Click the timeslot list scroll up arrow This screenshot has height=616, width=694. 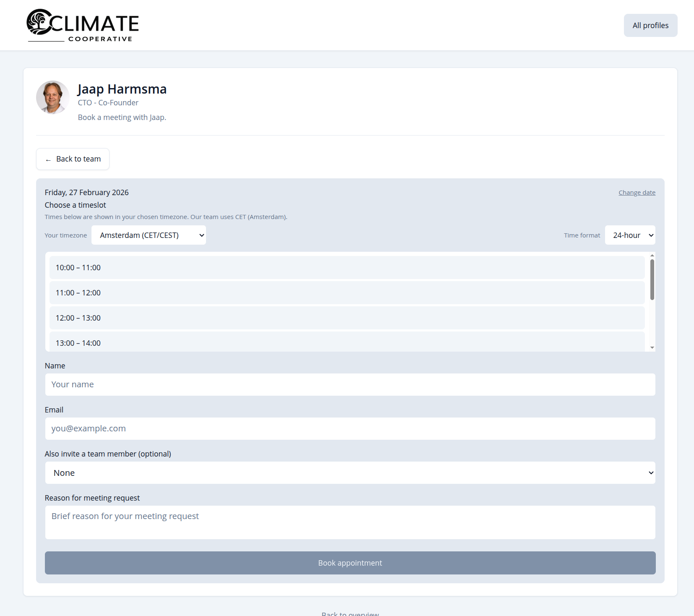click(x=652, y=256)
